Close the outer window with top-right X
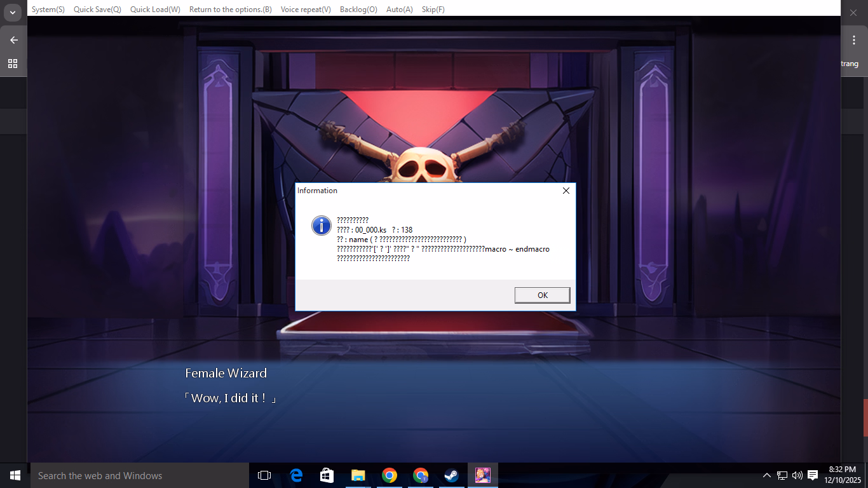 click(853, 13)
